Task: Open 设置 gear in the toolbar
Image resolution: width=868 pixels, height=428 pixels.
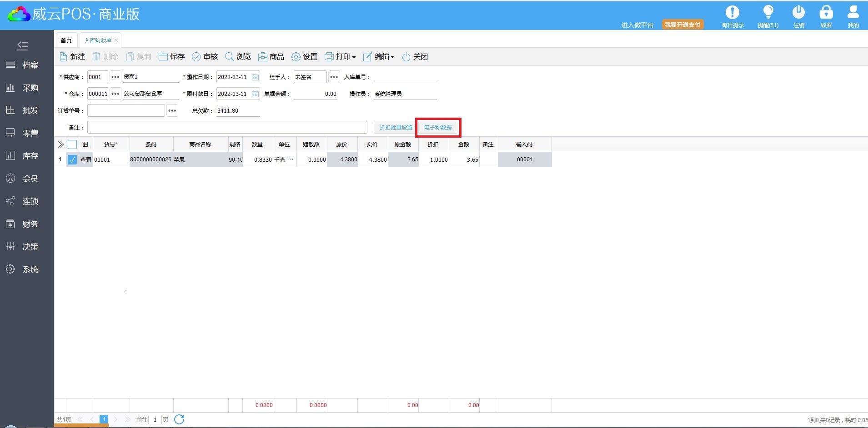Action: (x=296, y=57)
